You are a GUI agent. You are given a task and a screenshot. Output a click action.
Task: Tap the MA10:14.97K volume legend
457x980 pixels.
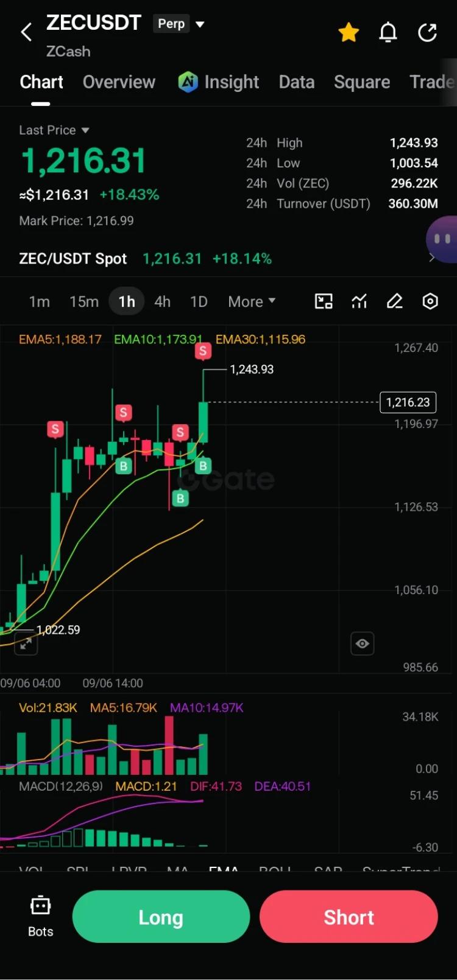(207, 707)
